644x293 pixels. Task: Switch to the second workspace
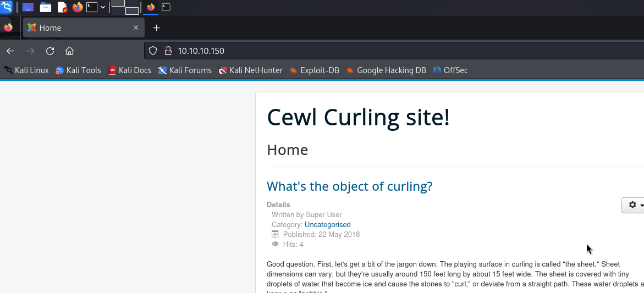click(x=131, y=10)
